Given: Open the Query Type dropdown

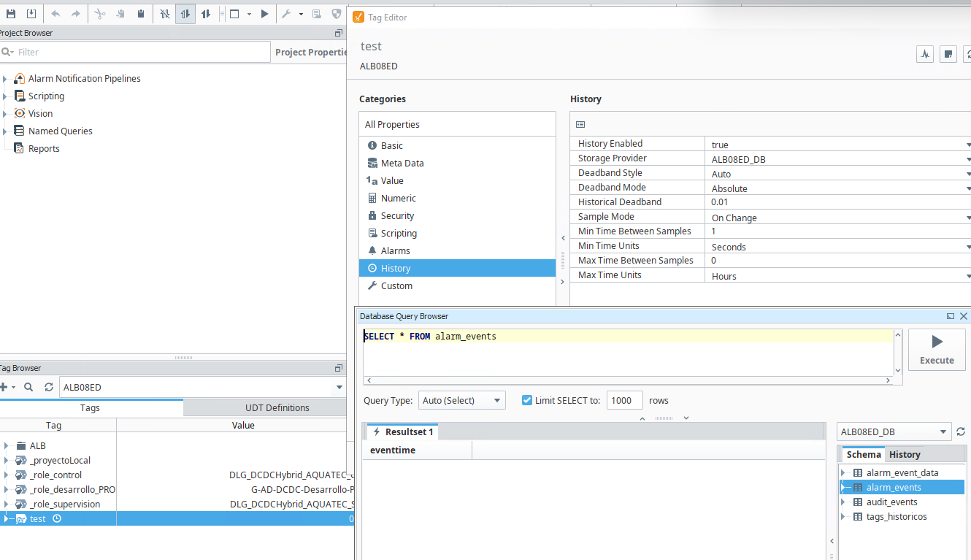Looking at the screenshot, I should tap(461, 400).
